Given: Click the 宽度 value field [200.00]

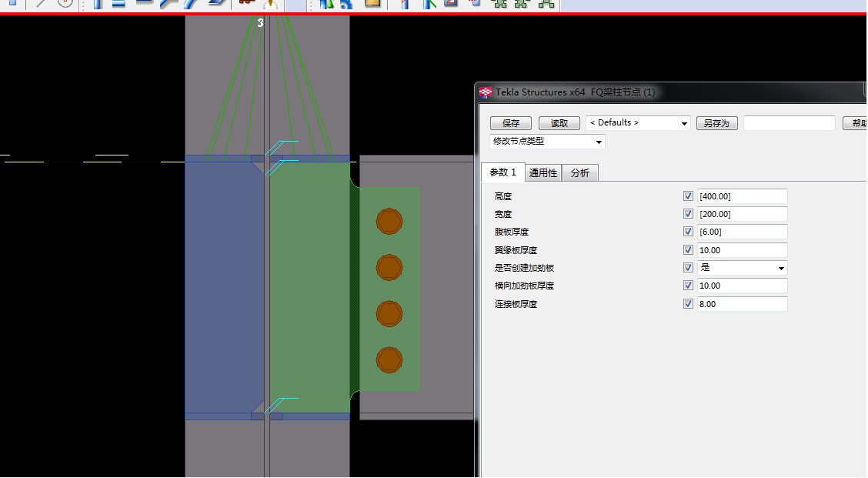Looking at the screenshot, I should point(743,214).
